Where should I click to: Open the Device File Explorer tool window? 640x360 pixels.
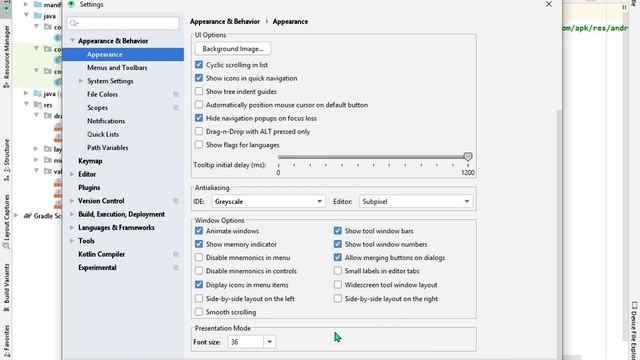coord(634,331)
